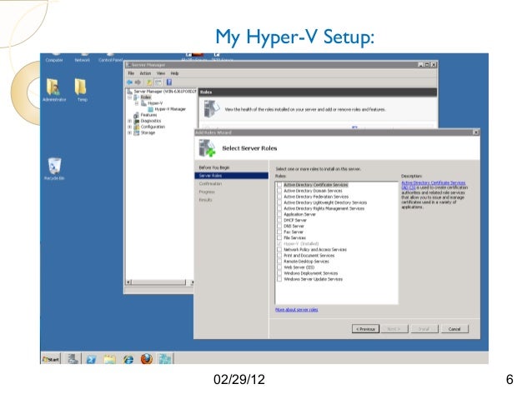The image size is (532, 399).
Task: Click the console tree horizontal scrollbar
Action: tap(158, 282)
